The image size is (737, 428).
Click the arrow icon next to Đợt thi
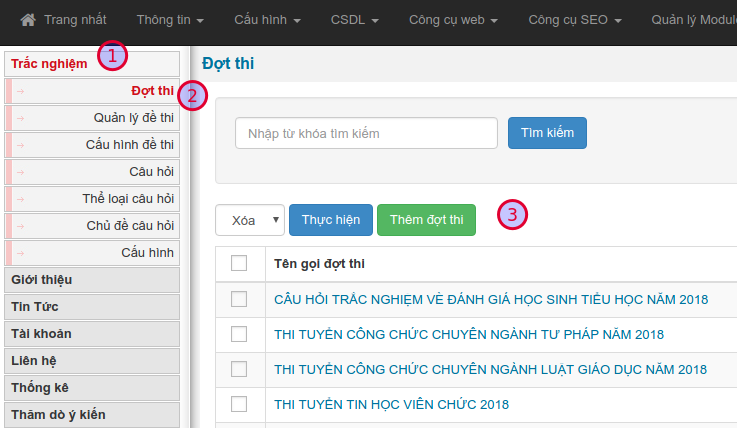pyautogui.click(x=20, y=91)
